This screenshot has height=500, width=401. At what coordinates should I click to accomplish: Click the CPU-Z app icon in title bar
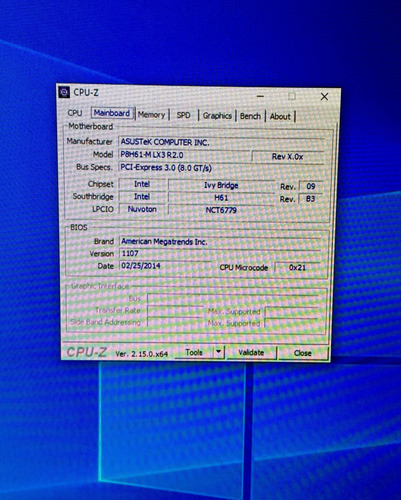click(x=64, y=92)
